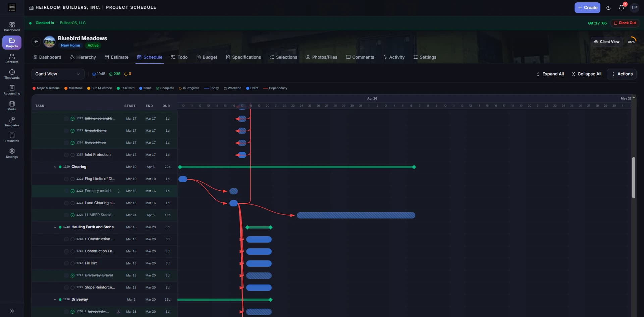Image resolution: width=644 pixels, height=317 pixels.
Task: Click assignee icon on Layout Dri... row
Action: [x=118, y=312]
